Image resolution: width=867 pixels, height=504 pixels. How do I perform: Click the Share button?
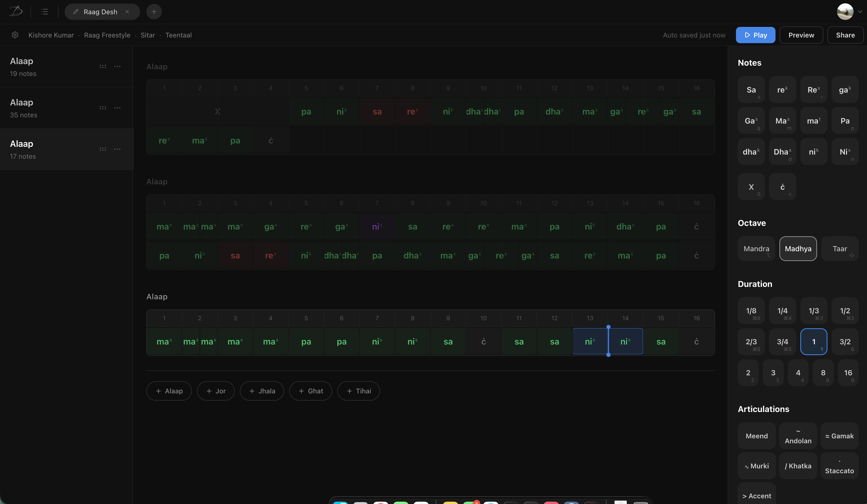(845, 35)
